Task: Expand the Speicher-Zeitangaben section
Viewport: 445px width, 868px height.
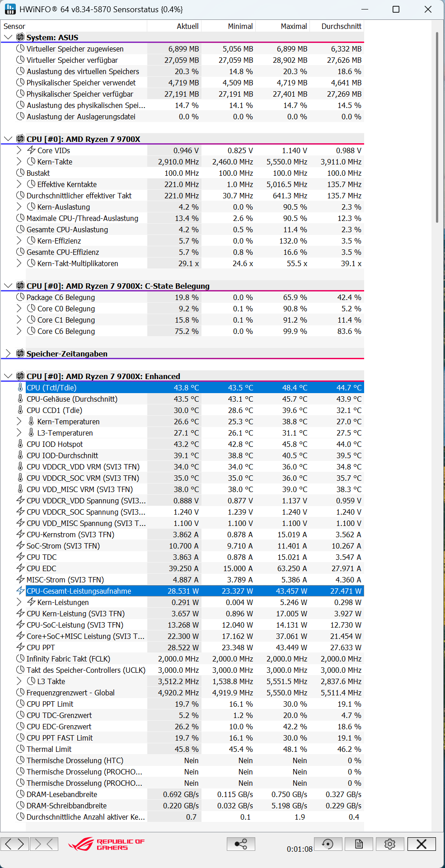Action: click(x=8, y=353)
